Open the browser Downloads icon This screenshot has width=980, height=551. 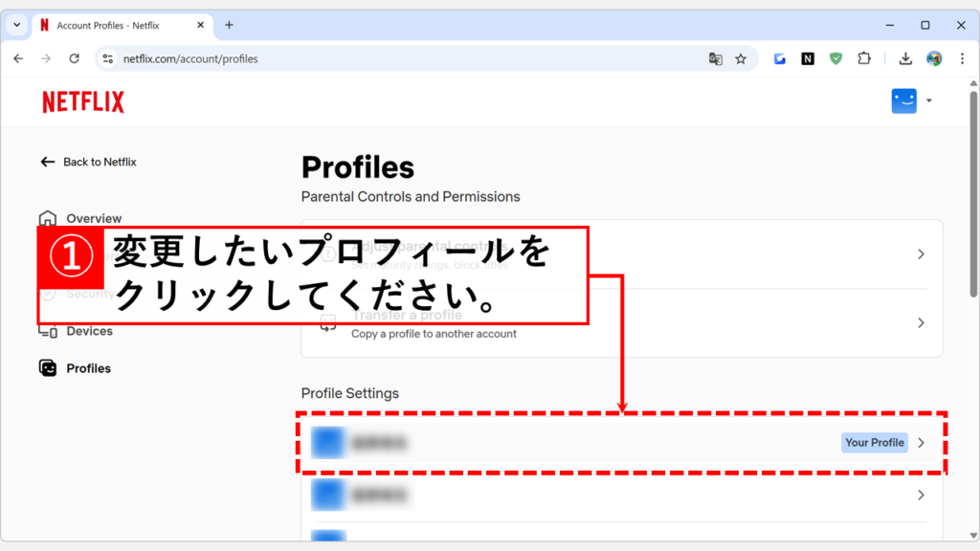[905, 58]
